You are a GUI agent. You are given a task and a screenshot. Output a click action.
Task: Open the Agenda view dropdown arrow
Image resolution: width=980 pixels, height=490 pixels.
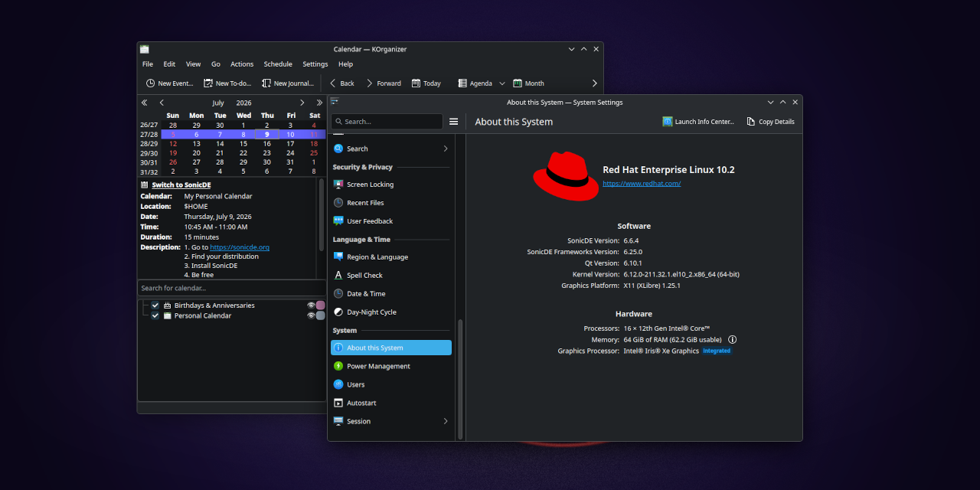502,83
